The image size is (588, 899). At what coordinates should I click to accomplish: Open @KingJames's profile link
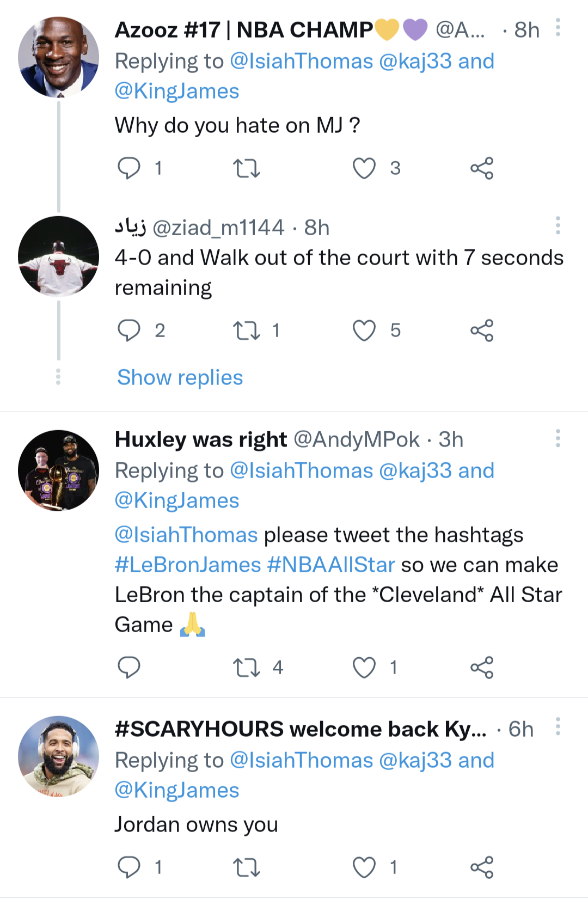point(175,90)
